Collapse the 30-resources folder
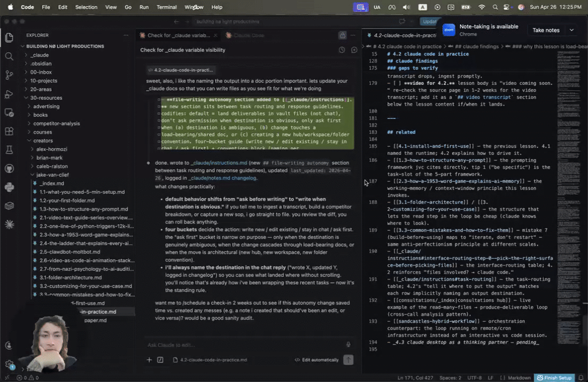This screenshot has width=588, height=382. pyautogui.click(x=46, y=98)
